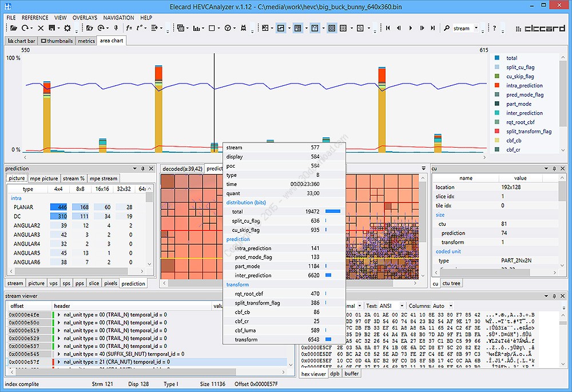
Task: Open the bar chart icon dropdown arrow
Action: click(203, 28)
